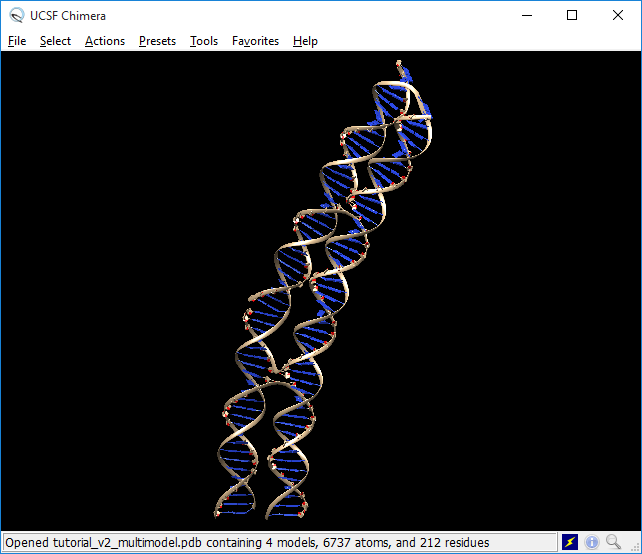Open the Presets menu

[157, 41]
